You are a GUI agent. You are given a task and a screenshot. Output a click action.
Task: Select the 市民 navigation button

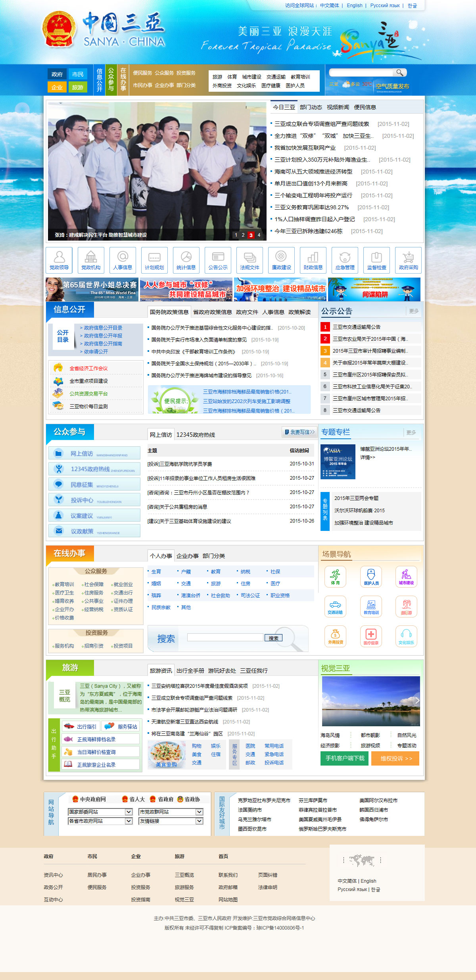coord(78,74)
